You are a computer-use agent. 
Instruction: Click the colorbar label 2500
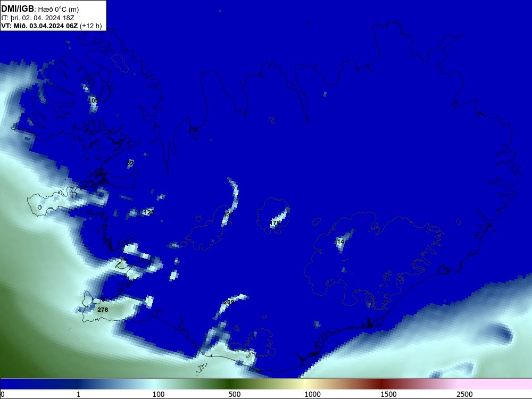tap(464, 394)
